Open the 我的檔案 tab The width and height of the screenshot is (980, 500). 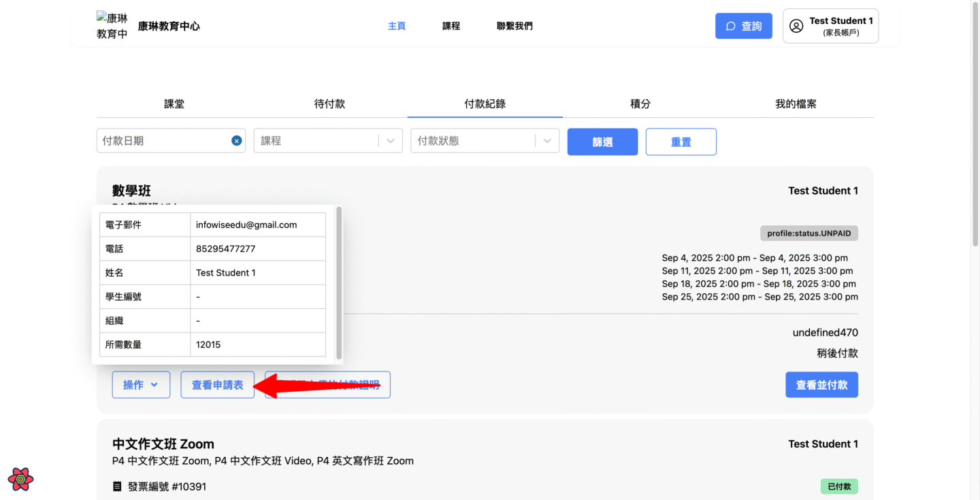point(796,104)
